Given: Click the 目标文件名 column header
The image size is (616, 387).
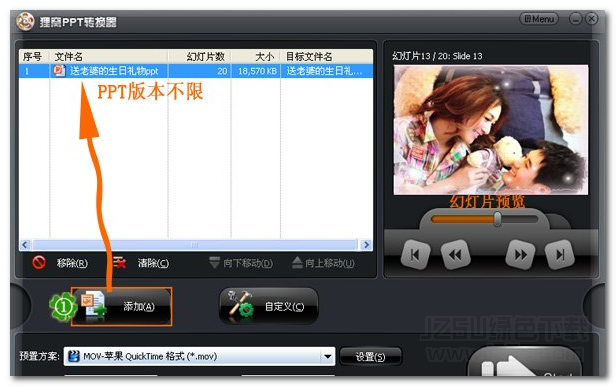Looking at the screenshot, I should click(327, 57).
